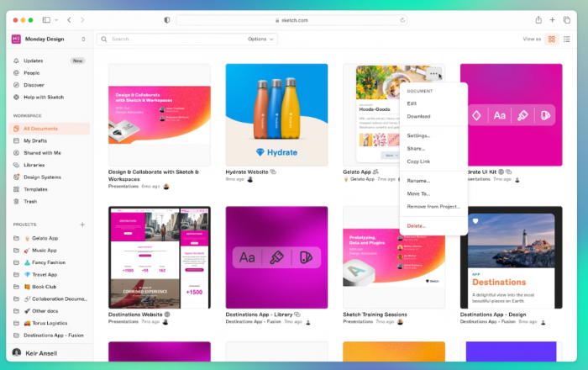This screenshot has height=370, width=588.
Task: Open the Hydrate Website document thumbnail
Action: (276, 115)
